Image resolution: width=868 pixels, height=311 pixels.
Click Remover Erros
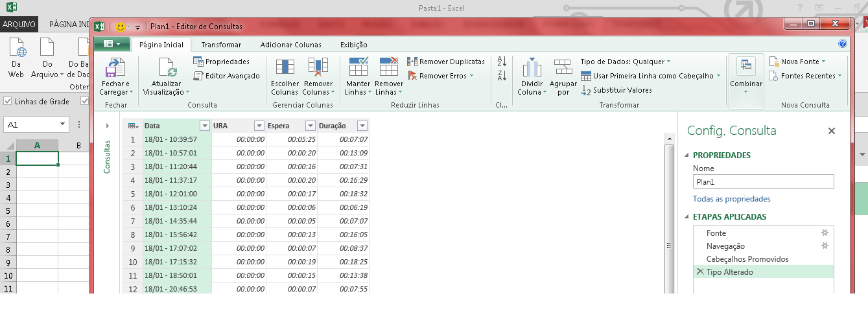(440, 76)
